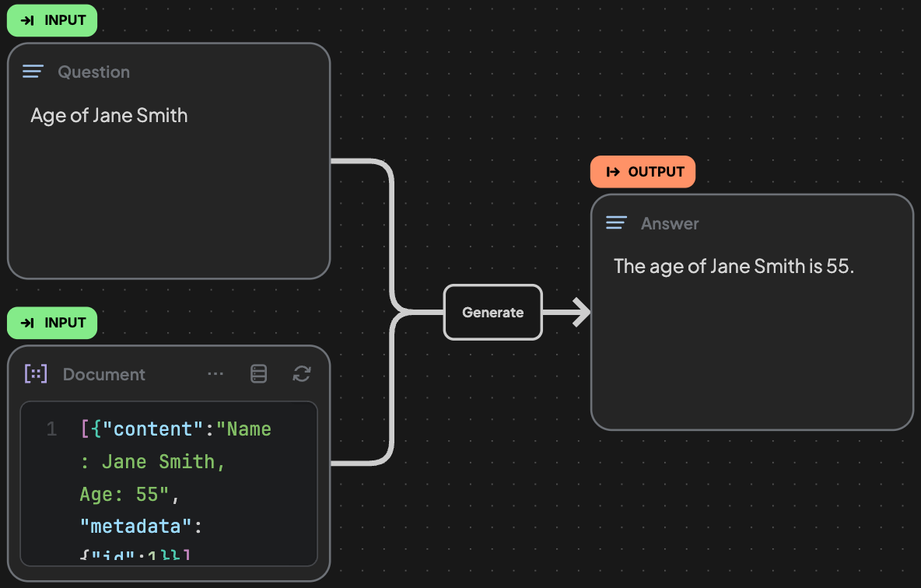The width and height of the screenshot is (921, 588).
Task: Click the 'Answer' card title
Action: 670,223
